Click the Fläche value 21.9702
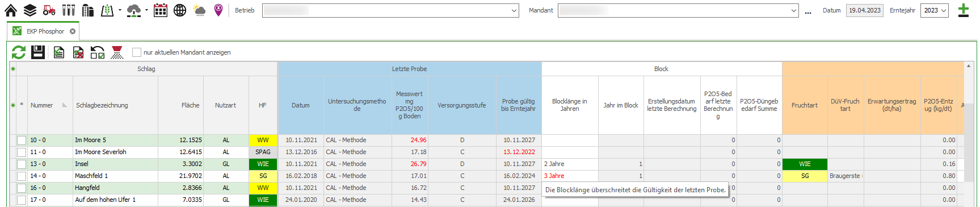Viewport: 980px width, 207px height. coord(180,176)
